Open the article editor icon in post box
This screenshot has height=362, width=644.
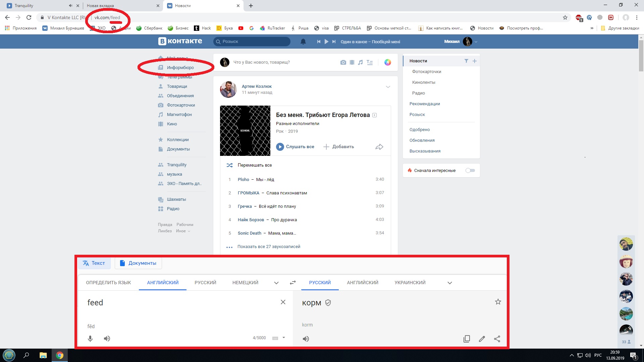click(x=370, y=62)
